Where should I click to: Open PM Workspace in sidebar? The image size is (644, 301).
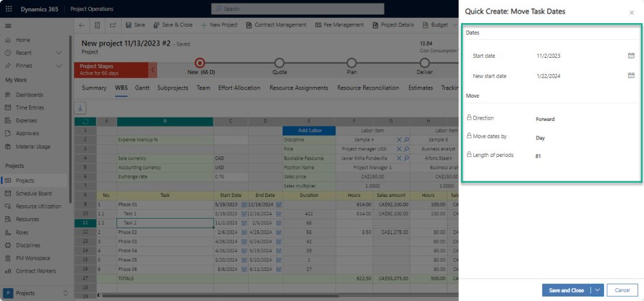pyautogui.click(x=33, y=259)
